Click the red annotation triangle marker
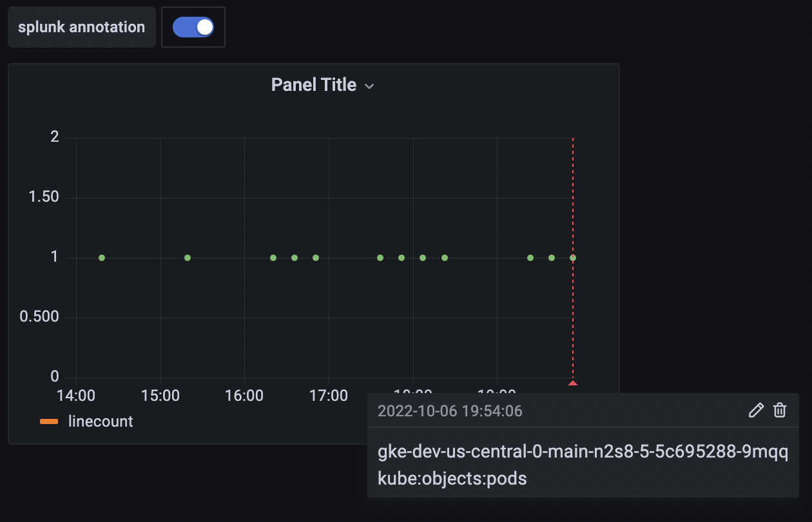Screen dimensions: 812x522 point(573,383)
